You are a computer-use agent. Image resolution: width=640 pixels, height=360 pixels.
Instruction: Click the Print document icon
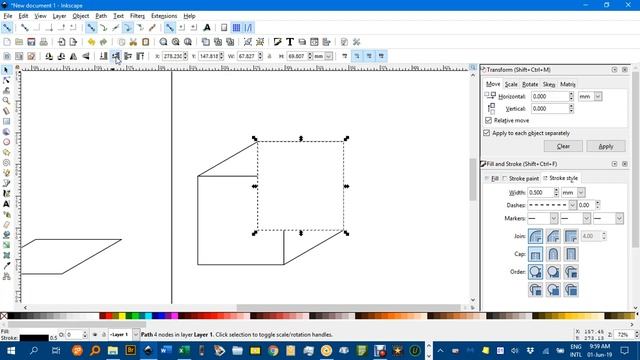point(43,42)
